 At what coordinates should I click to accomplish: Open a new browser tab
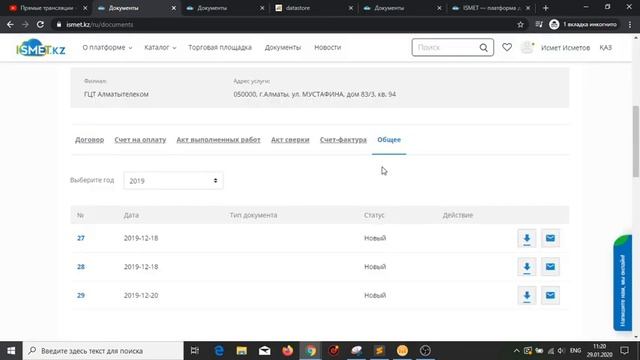tap(545, 8)
